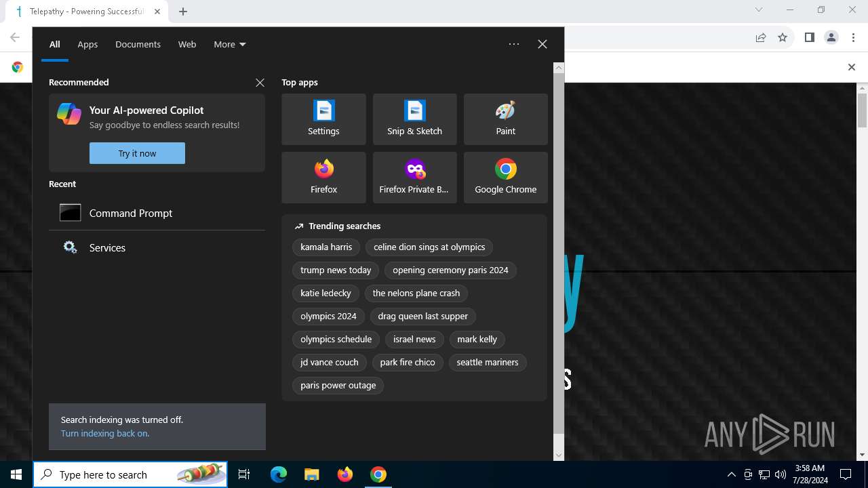Select the All search tab

[x=55, y=44]
